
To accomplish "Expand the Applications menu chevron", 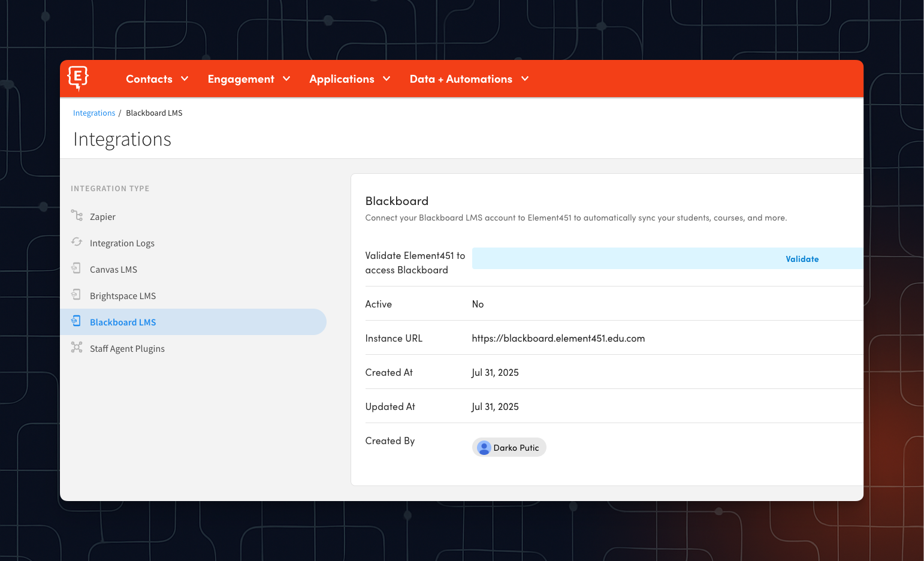I will click(386, 79).
